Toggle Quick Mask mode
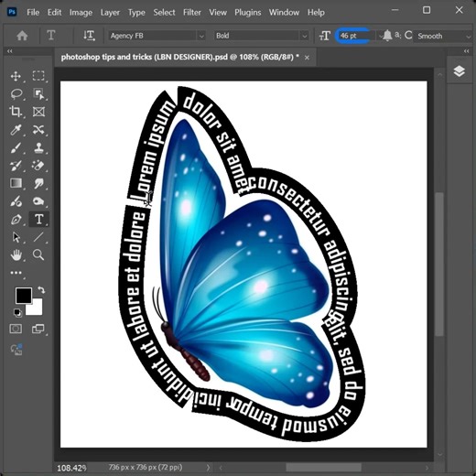This screenshot has height=476, width=476. [x=16, y=329]
